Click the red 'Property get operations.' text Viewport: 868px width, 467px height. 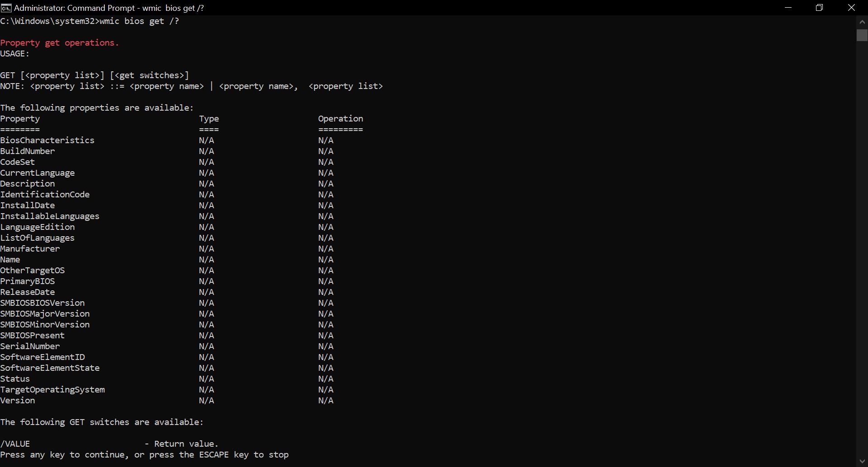click(x=59, y=43)
